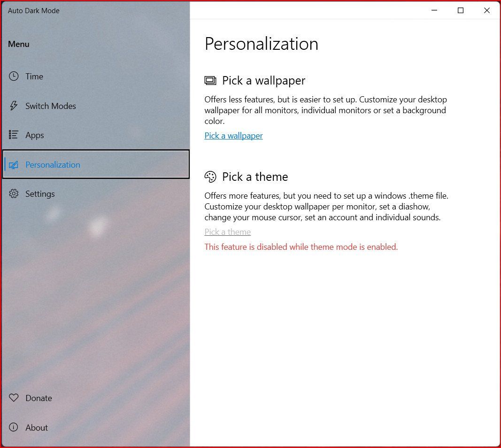Select the Personalization label in sidebar
Image resolution: width=501 pixels, height=448 pixels.
click(53, 164)
